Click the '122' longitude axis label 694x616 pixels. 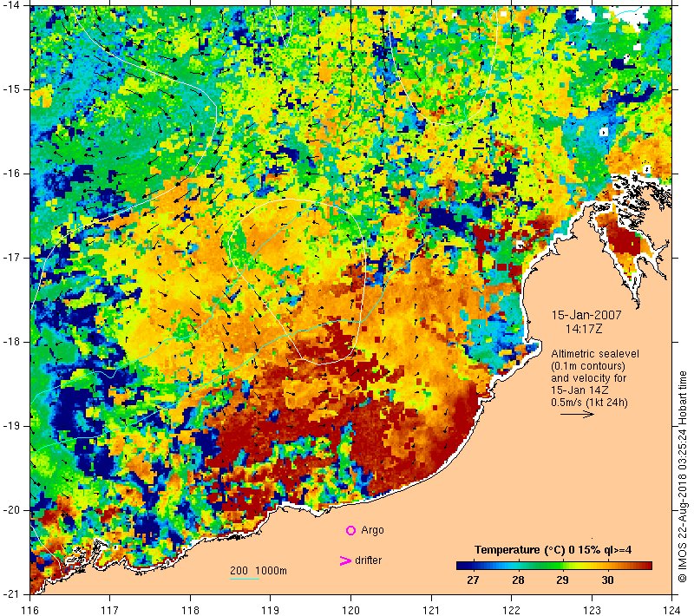click(x=512, y=610)
